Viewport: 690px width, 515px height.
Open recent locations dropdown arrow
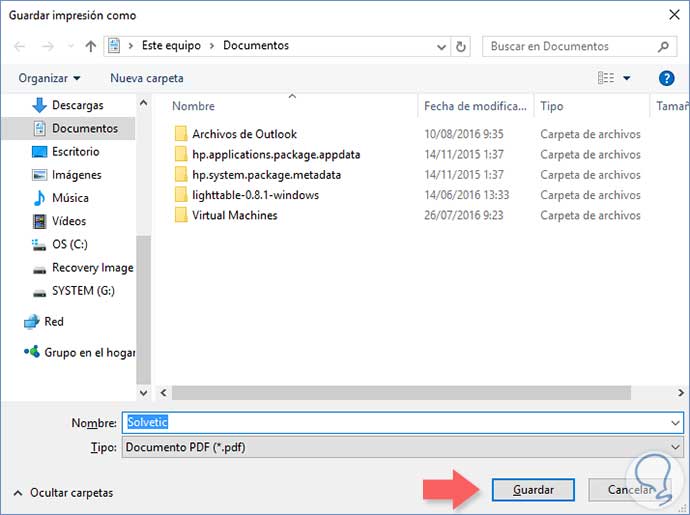click(x=70, y=46)
